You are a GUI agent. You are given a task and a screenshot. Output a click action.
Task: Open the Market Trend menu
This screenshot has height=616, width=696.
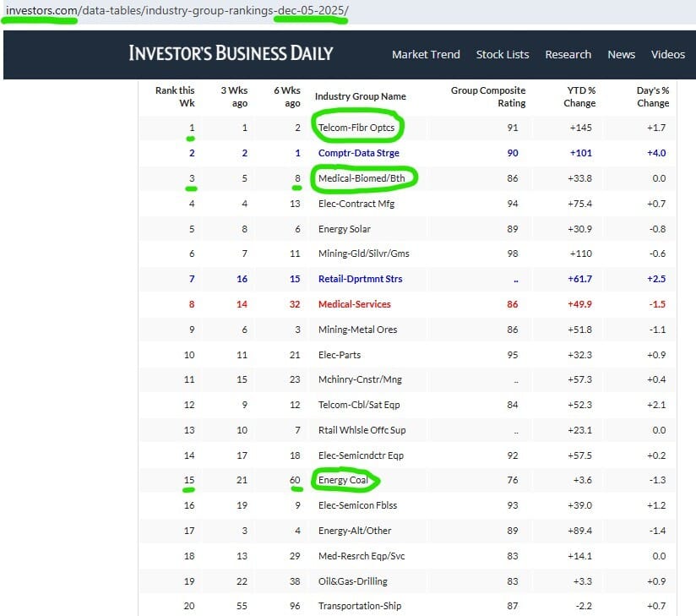click(x=426, y=54)
